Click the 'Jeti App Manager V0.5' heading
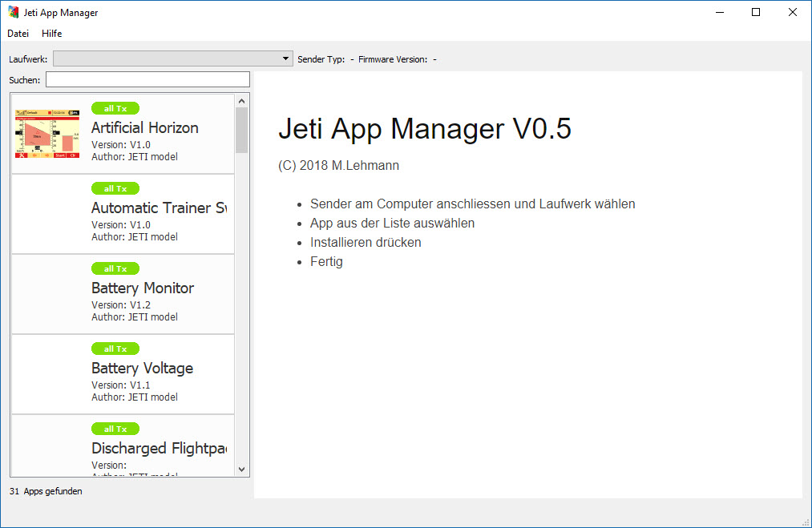The width and height of the screenshot is (812, 528). point(425,128)
